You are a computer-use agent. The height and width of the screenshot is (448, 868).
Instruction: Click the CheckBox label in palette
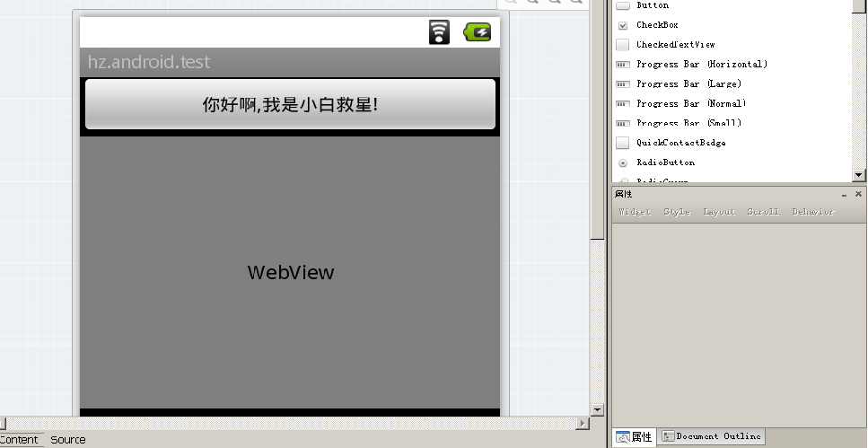pyautogui.click(x=657, y=25)
